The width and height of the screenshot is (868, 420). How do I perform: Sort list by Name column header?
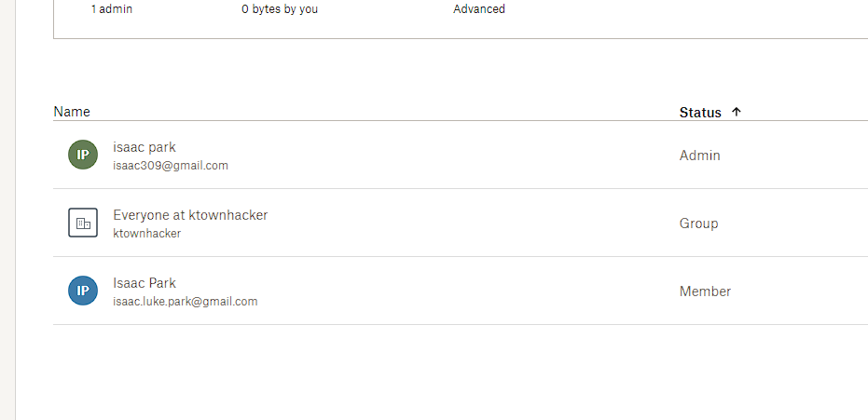[72, 112]
